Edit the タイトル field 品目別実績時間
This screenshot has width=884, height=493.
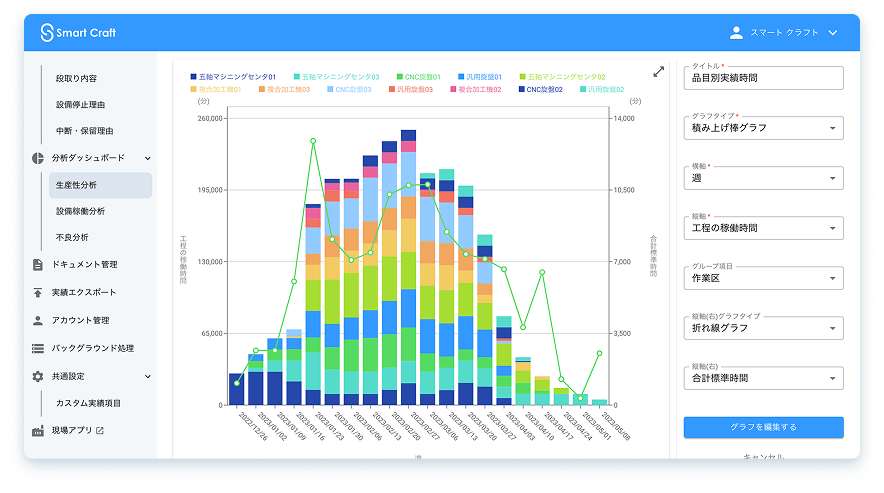763,78
